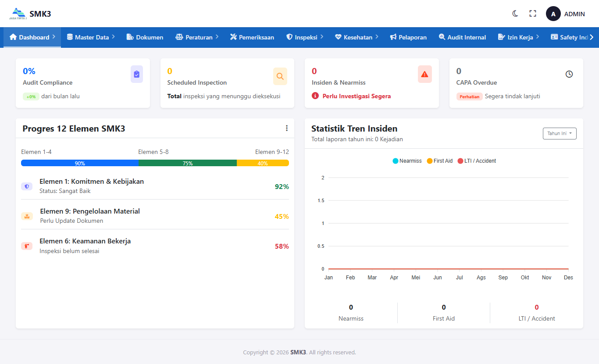
Task: Click the green 75% progress bar segment
Action: pyautogui.click(x=188, y=163)
